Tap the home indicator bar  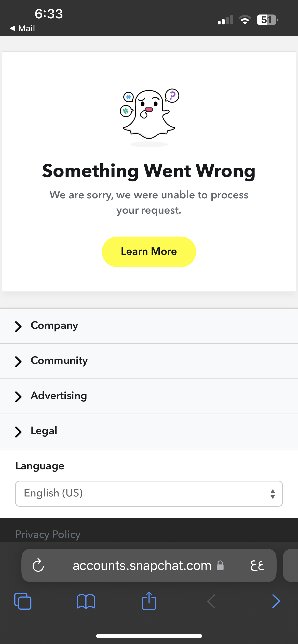149,636
